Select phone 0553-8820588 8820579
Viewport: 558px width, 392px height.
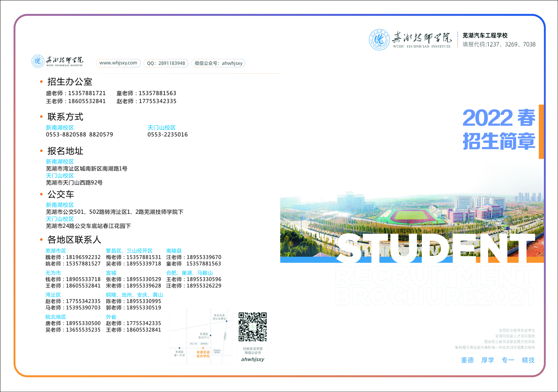click(80, 135)
